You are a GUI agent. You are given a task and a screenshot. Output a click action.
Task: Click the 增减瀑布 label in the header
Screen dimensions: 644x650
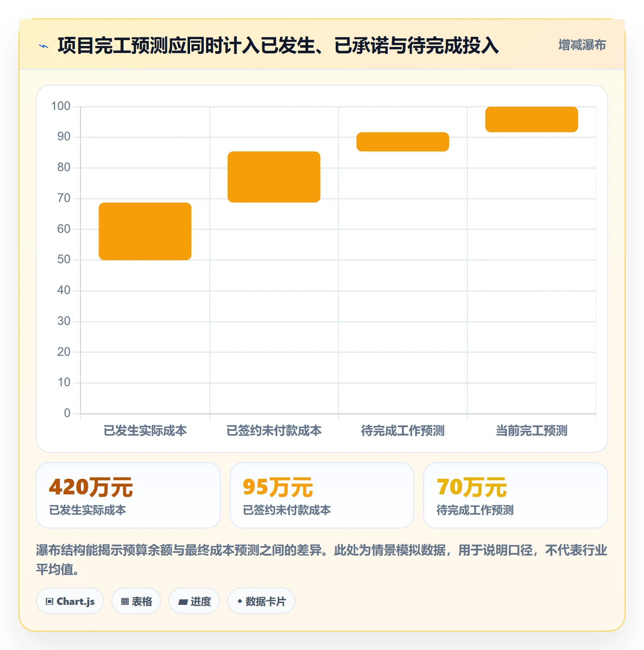point(582,45)
